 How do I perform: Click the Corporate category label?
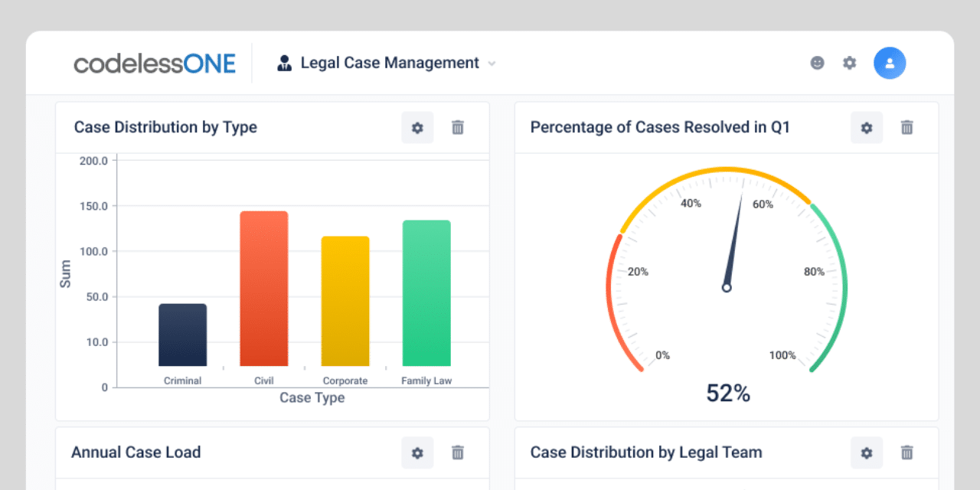click(345, 381)
